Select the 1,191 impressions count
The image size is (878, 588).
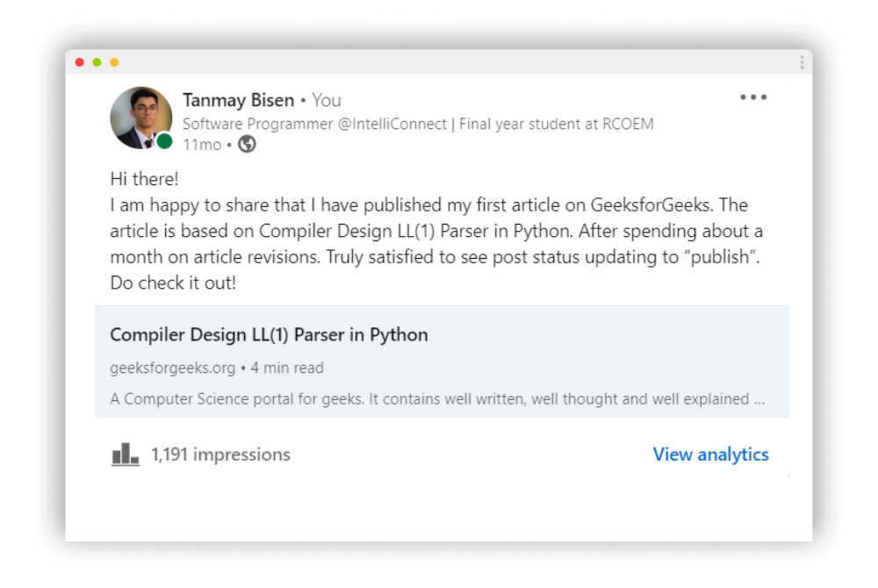click(220, 455)
